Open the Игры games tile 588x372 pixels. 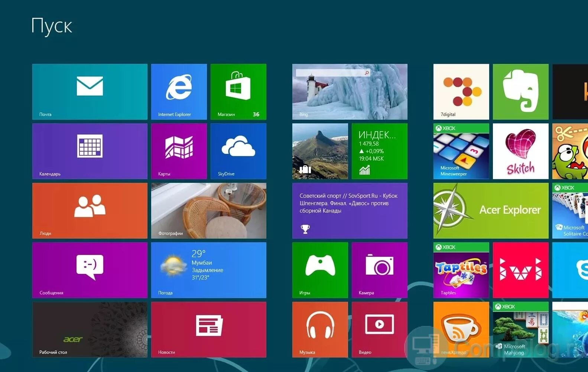coord(320,270)
